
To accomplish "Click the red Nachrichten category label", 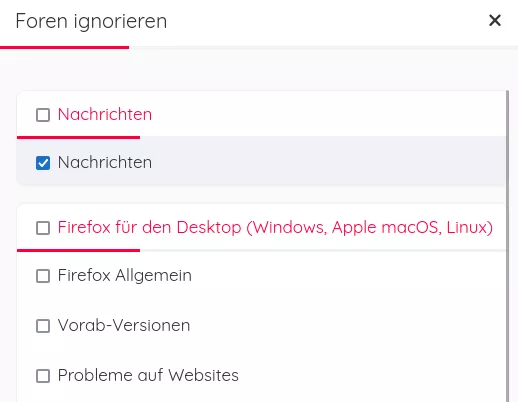I will [105, 114].
